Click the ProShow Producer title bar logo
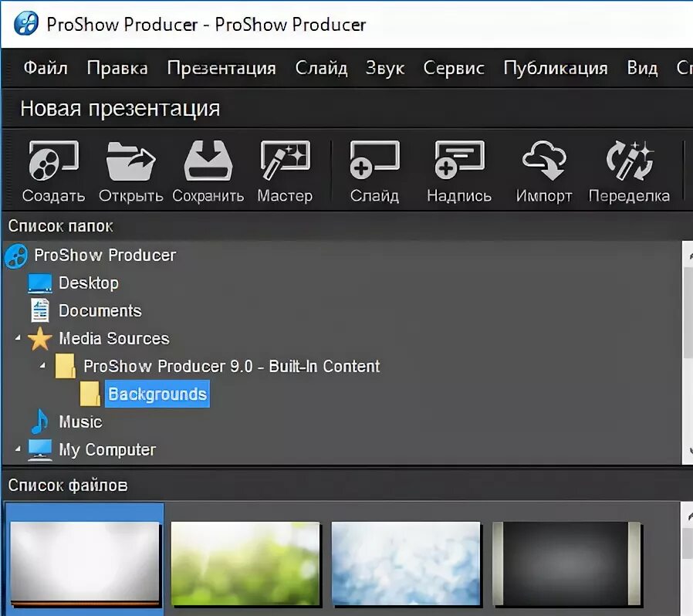This screenshot has width=693, height=616. (26, 23)
